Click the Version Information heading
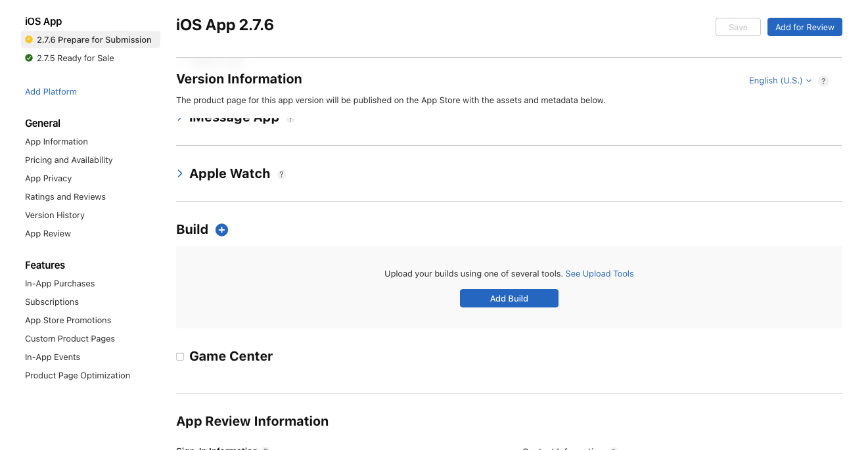The height and width of the screenshot is (450, 868). [x=239, y=79]
